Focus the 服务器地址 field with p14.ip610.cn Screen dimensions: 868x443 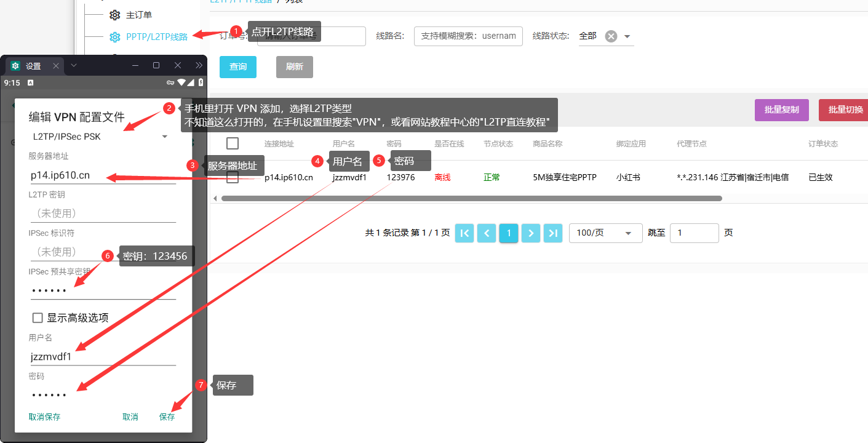[x=103, y=175]
